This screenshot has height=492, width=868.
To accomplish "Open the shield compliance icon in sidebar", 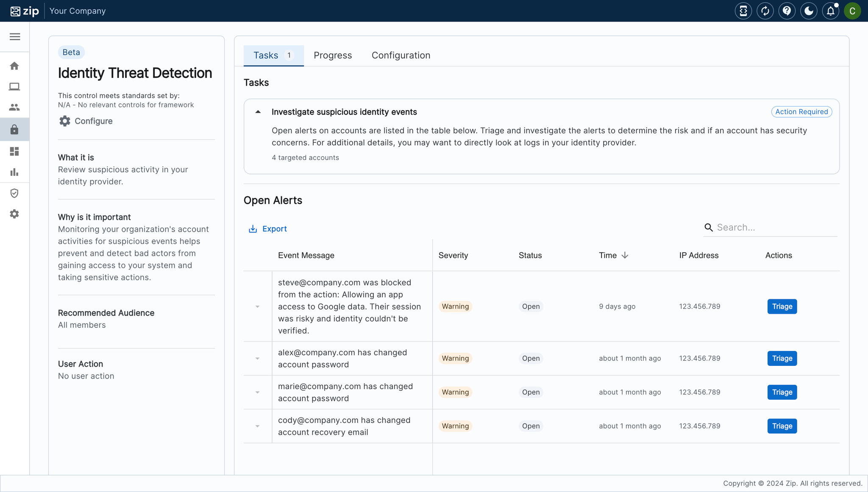I will [x=14, y=193].
